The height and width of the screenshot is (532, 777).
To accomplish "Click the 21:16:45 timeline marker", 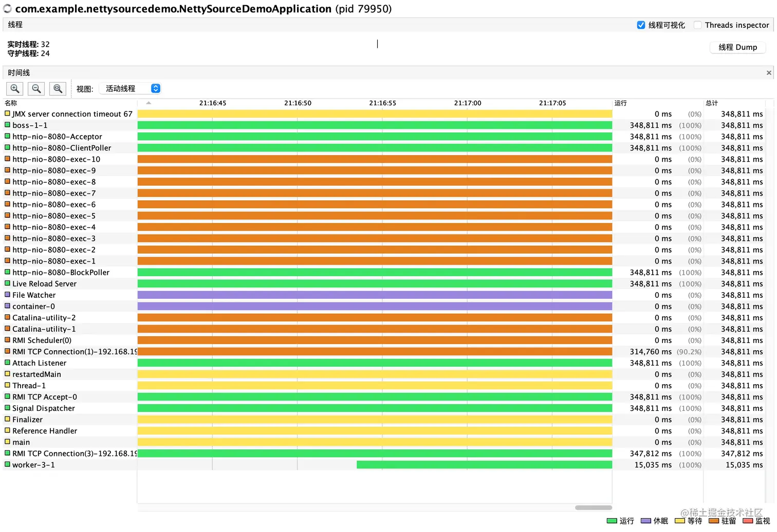I will tap(213, 103).
